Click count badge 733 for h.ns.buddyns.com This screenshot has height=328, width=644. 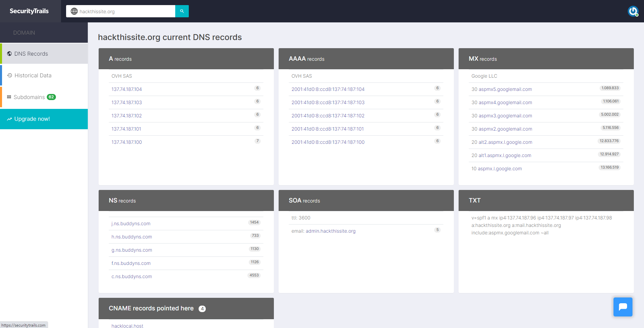point(255,236)
